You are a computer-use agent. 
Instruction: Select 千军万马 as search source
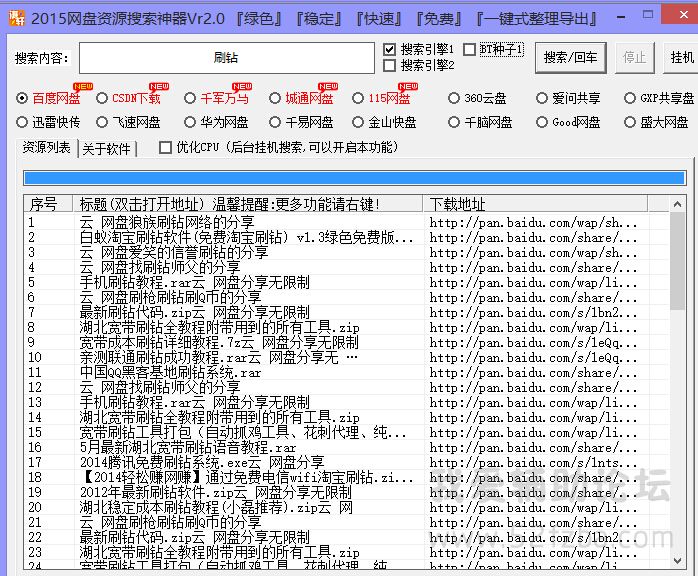coord(191,98)
